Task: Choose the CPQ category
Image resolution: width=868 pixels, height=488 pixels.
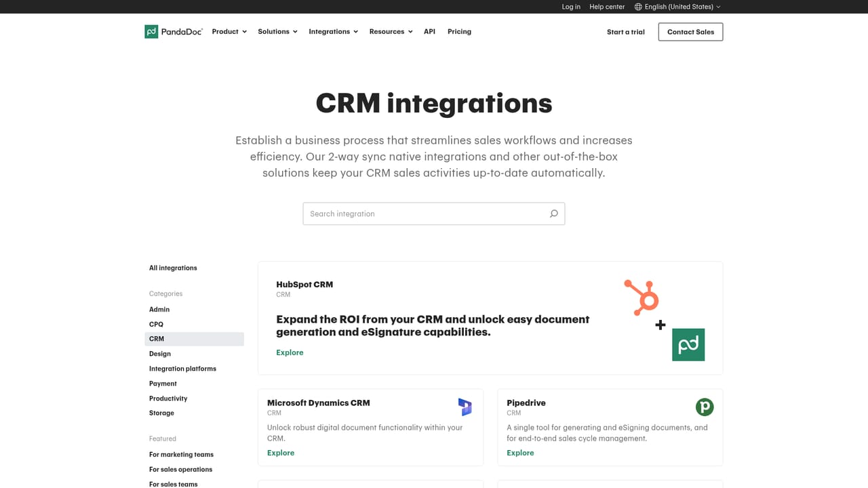Action: 156,325
